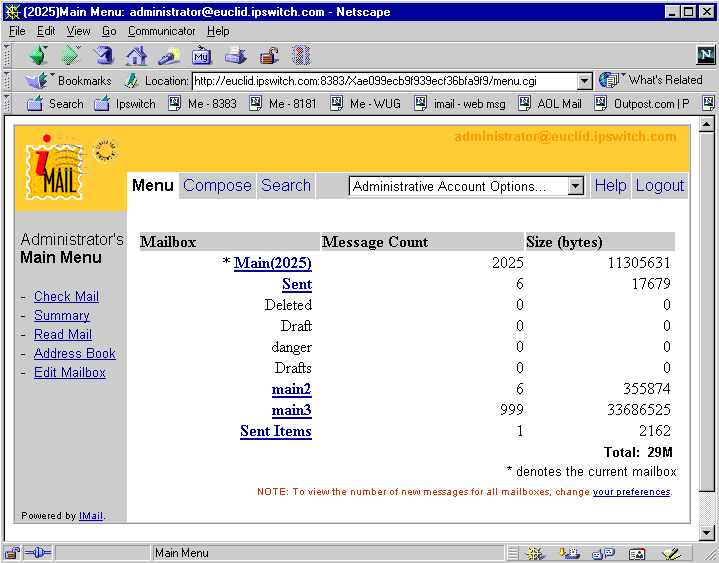
Task: Click the Print toolbar icon
Action: tap(236, 55)
